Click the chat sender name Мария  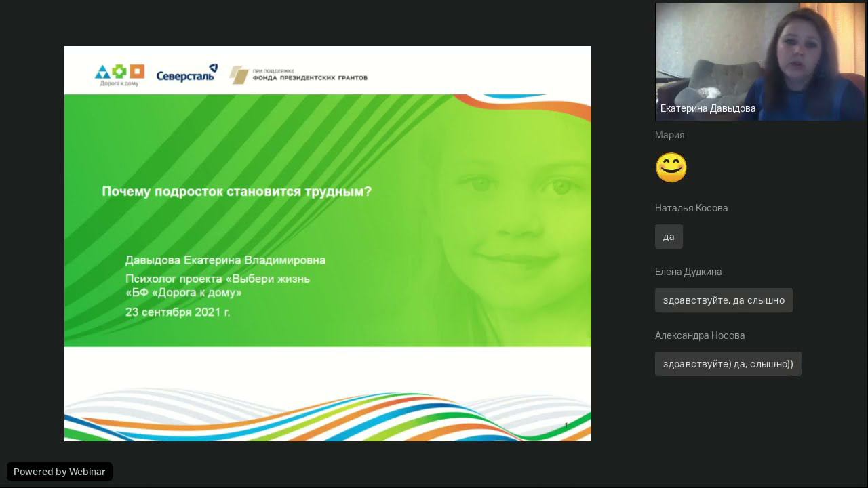click(669, 135)
